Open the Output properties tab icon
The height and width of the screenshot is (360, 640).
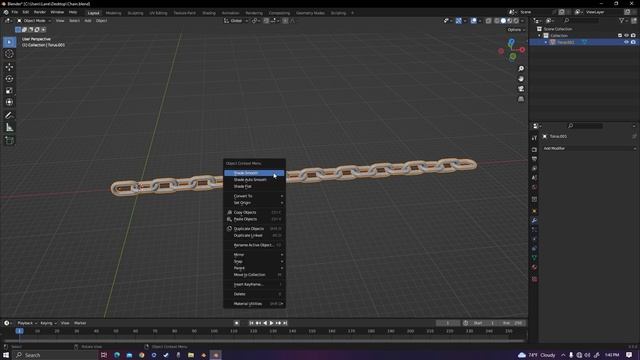pos(534,159)
